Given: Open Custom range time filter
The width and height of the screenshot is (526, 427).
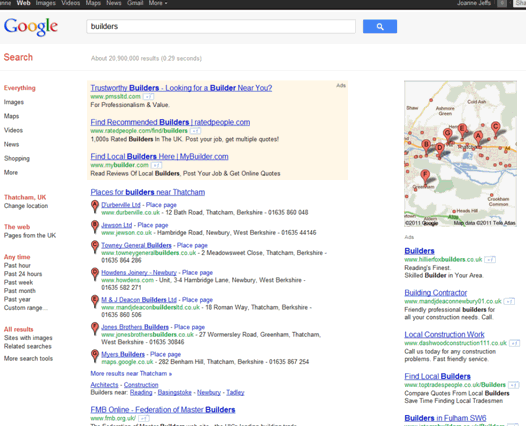Looking at the screenshot, I should (x=25, y=308).
